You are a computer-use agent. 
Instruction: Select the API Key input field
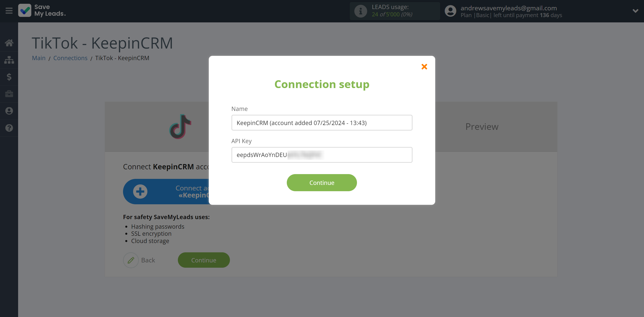[x=321, y=154]
